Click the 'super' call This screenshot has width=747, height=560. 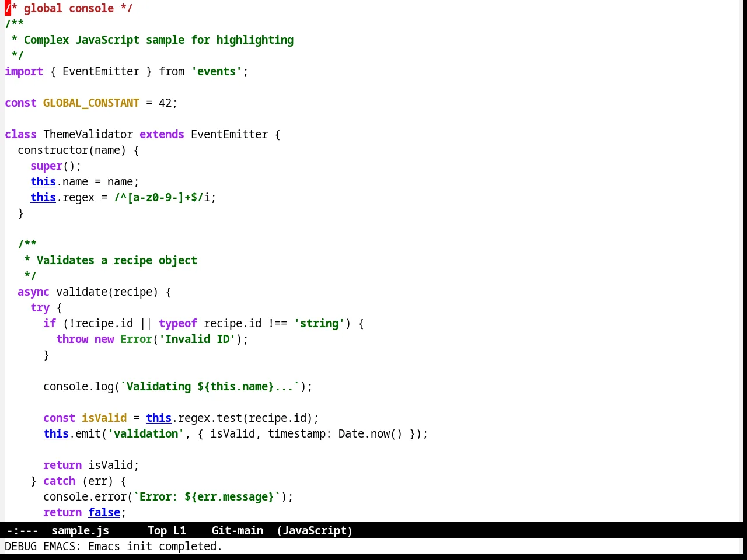click(46, 166)
